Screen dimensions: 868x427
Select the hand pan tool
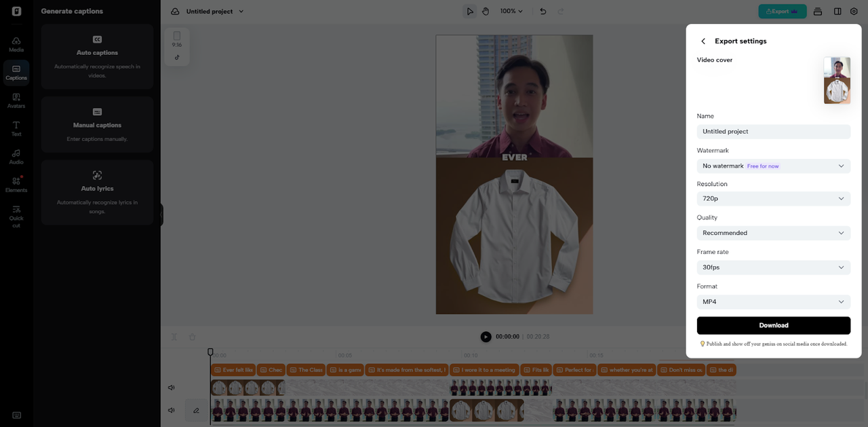[486, 12]
